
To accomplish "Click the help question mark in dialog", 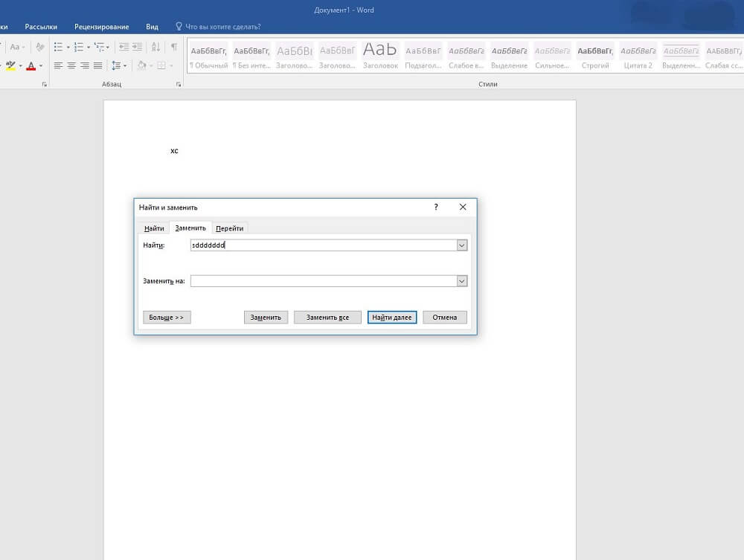I will pos(436,207).
